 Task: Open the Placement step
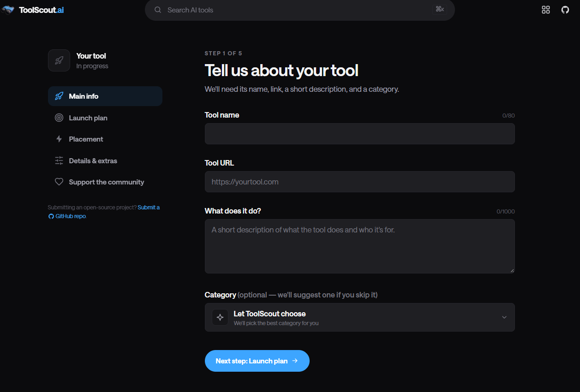(105, 139)
